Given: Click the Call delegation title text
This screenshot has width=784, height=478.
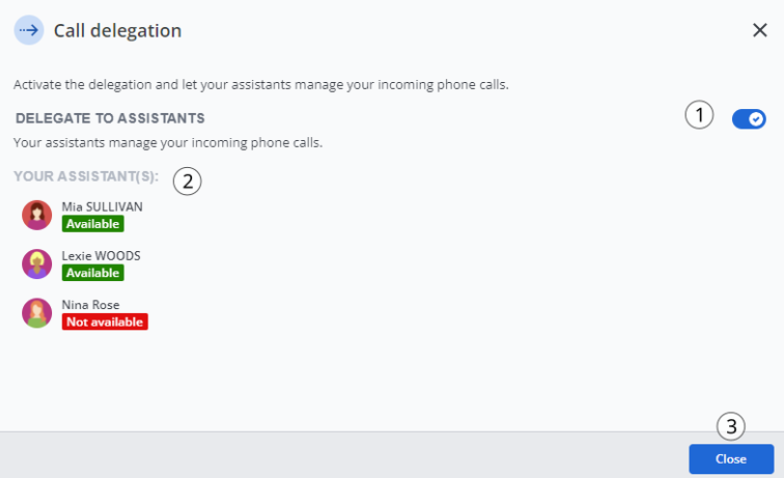Looking at the screenshot, I should 118,31.
